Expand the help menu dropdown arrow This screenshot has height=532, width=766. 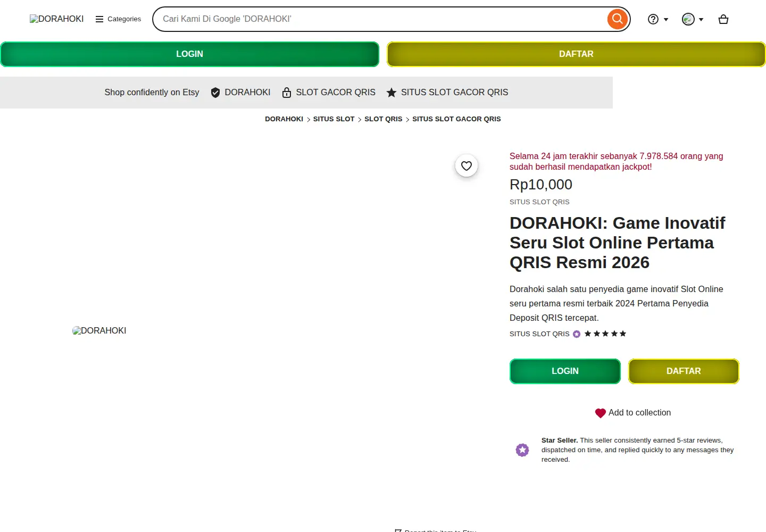click(666, 20)
